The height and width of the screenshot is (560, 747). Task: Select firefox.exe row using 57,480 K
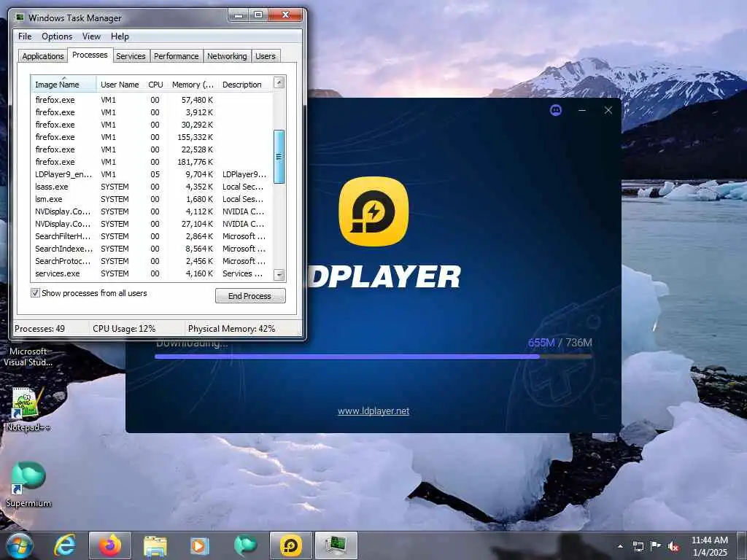[x=152, y=100]
